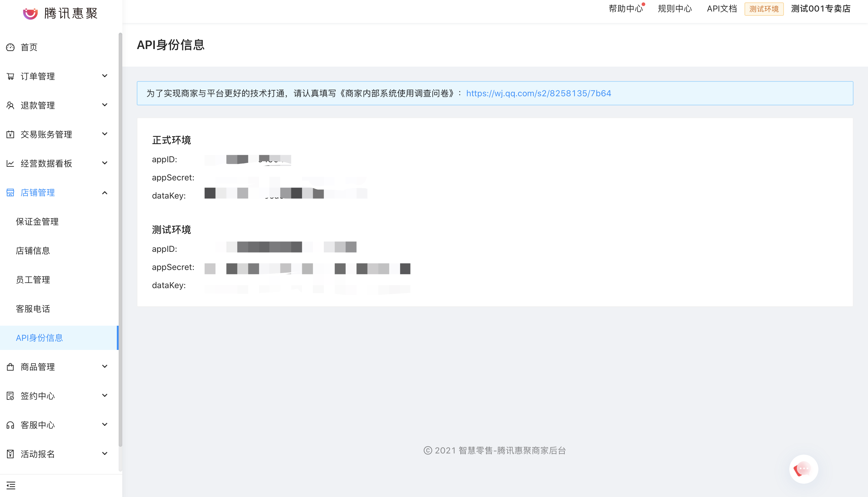
Task: Click the chart icon beside 经营数据看板
Action: click(x=10, y=163)
